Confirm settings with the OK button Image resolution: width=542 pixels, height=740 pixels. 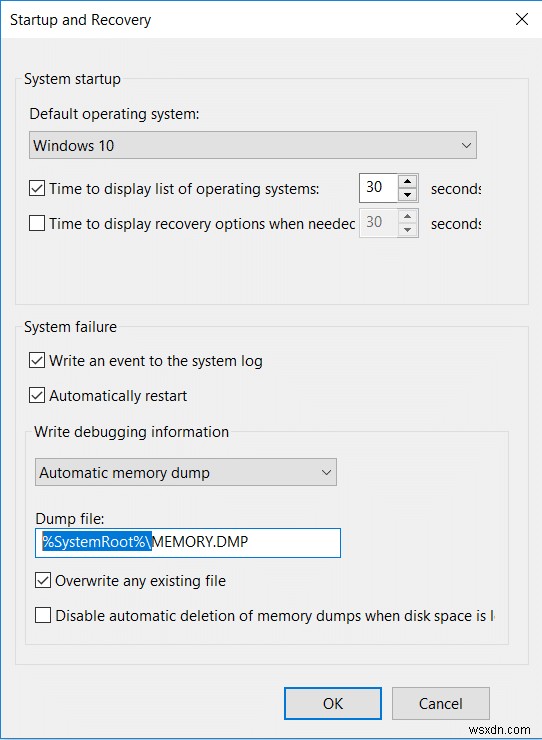333,704
